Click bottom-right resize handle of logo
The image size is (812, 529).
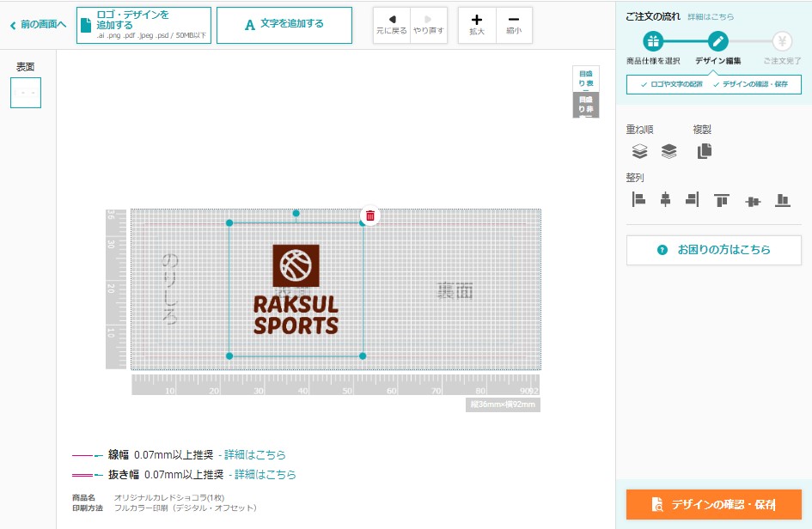tap(363, 356)
